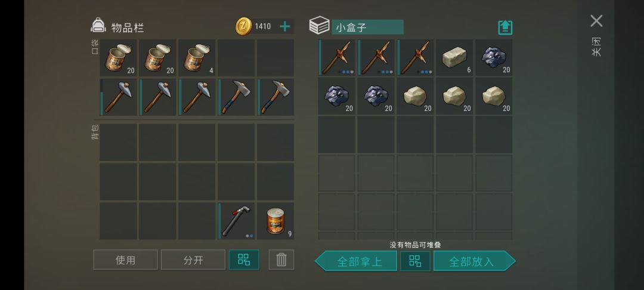Sort inventory with the grid icon
This screenshot has width=644, height=290.
click(x=244, y=260)
